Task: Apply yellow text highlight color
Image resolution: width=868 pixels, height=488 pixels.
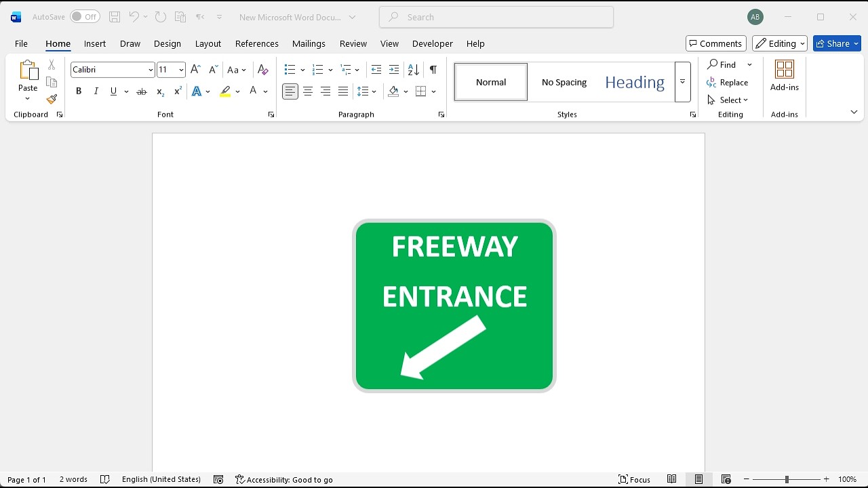Action: (x=225, y=91)
